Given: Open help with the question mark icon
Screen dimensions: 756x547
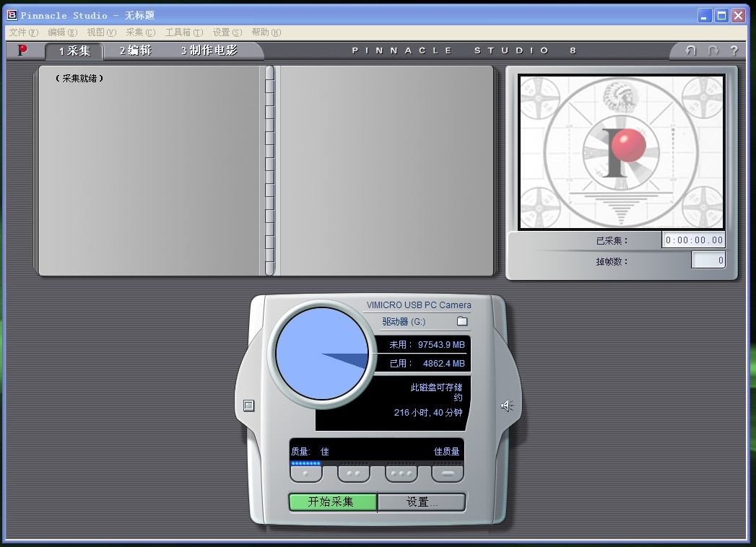Looking at the screenshot, I should pos(734,51).
